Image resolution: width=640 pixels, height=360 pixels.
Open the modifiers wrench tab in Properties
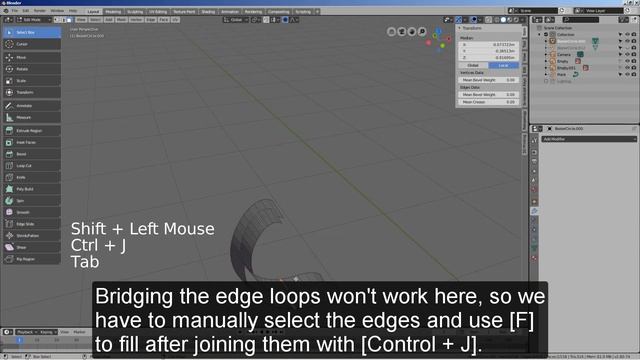point(534,211)
